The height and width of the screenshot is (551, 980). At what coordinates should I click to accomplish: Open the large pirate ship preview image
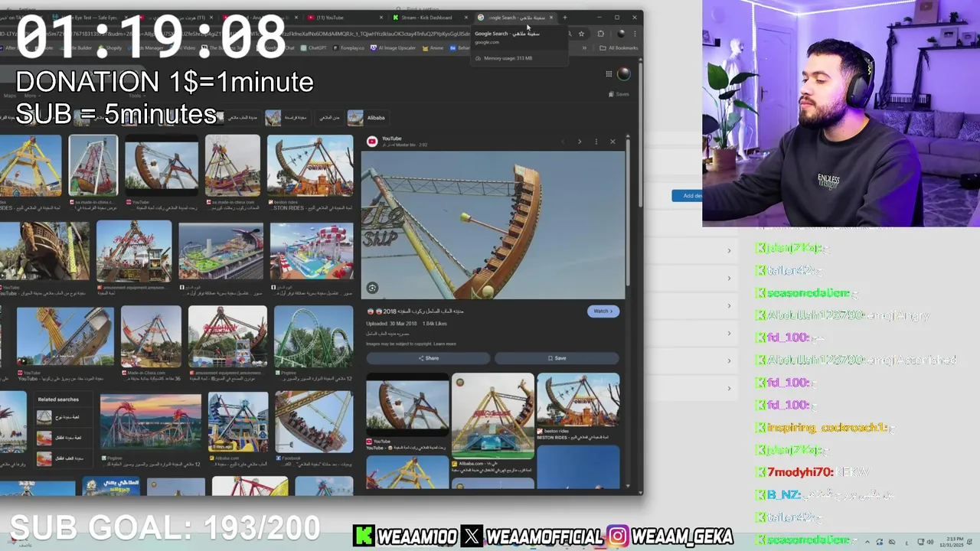click(x=493, y=225)
